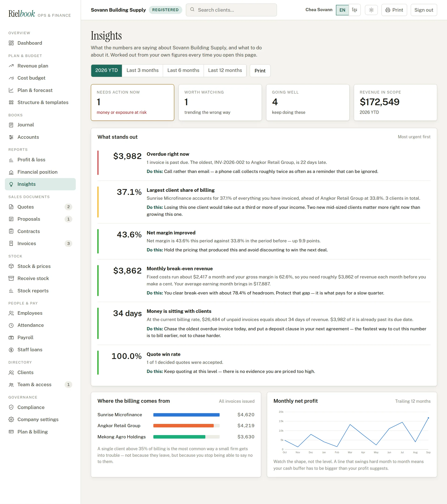Click the Overdue right now insight heading
This screenshot has height=504, width=447.
[168, 154]
